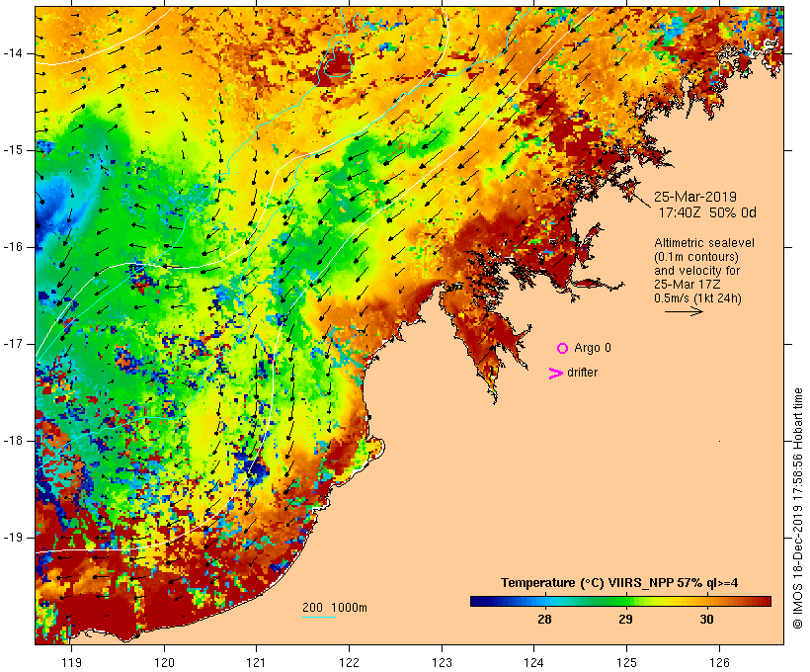Screen dimensions: 810x672
Task: Click the cyan 200m isobath legend line
Action: [x=319, y=617]
